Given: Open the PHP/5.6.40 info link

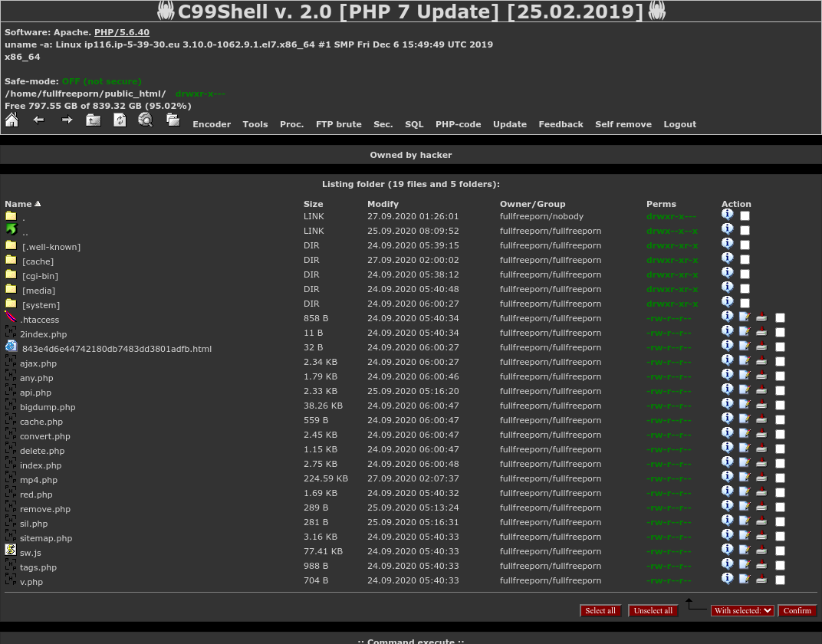Looking at the screenshot, I should click(122, 32).
